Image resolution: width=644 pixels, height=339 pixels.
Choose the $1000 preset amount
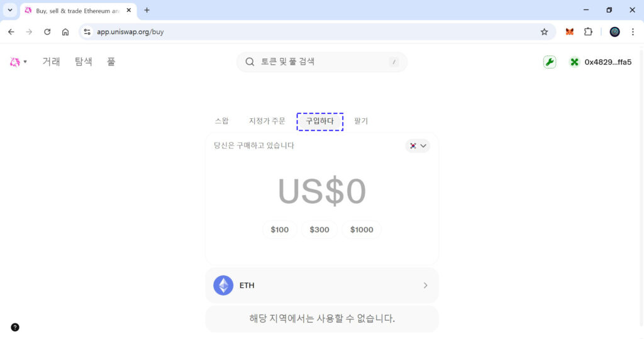[x=362, y=230]
